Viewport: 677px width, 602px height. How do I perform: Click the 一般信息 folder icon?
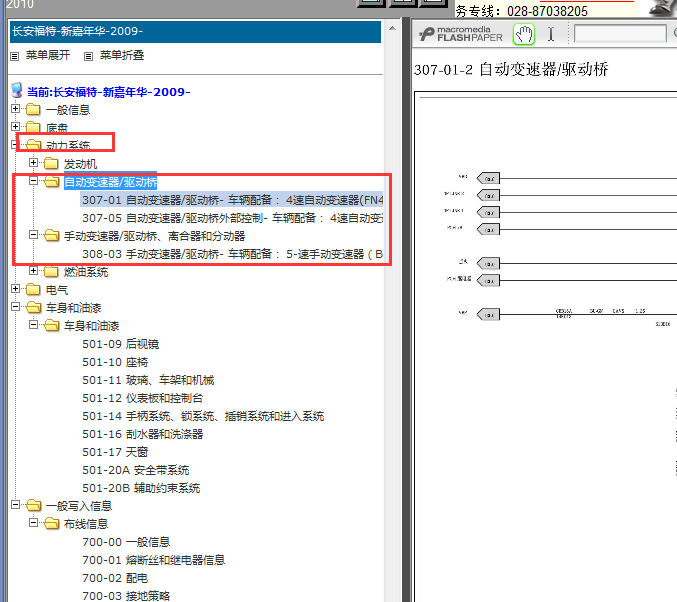(33, 109)
